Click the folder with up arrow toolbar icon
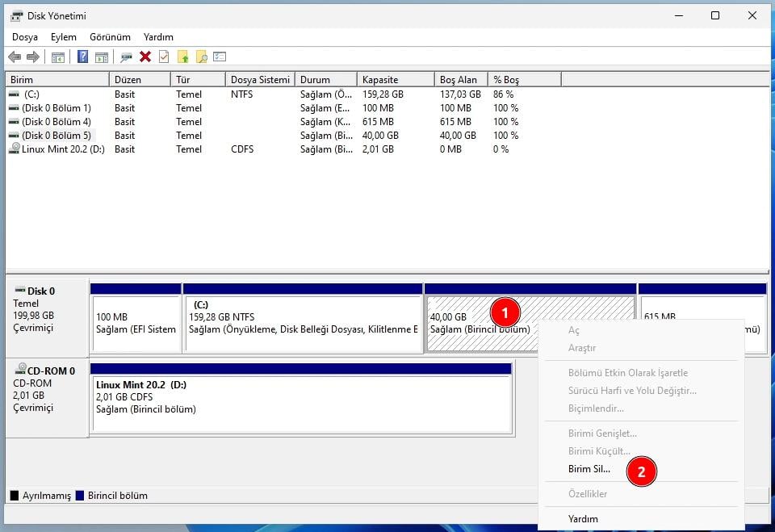 [x=183, y=57]
